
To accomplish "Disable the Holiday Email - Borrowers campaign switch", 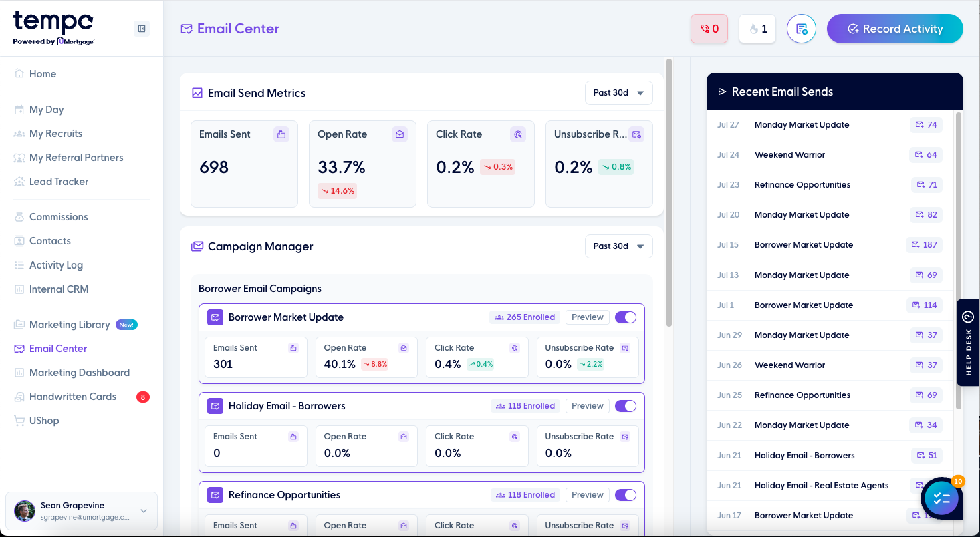I will 626,406.
